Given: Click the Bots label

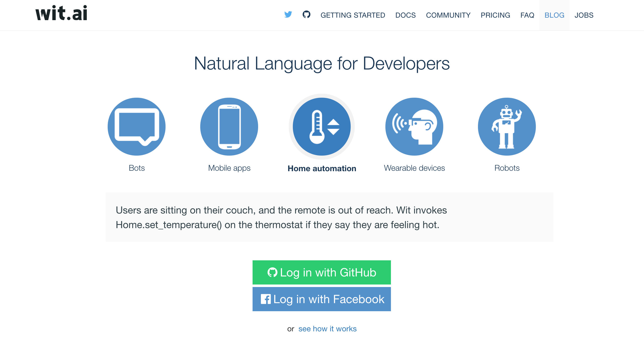Looking at the screenshot, I should (137, 168).
